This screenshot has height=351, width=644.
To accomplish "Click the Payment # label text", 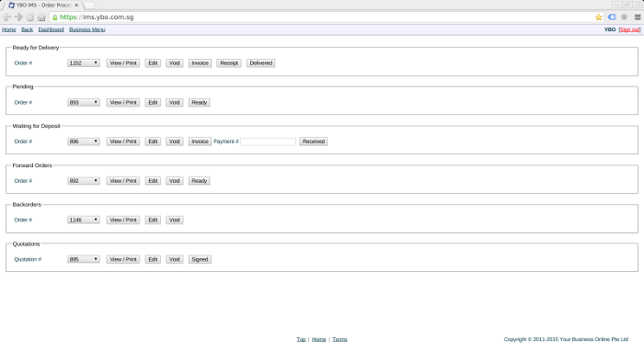I will point(226,142).
